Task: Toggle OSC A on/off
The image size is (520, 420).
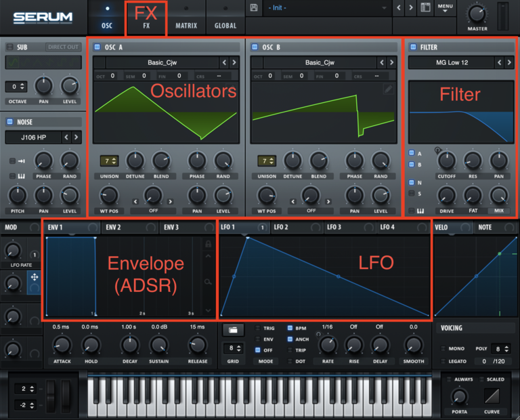Action: [x=97, y=47]
